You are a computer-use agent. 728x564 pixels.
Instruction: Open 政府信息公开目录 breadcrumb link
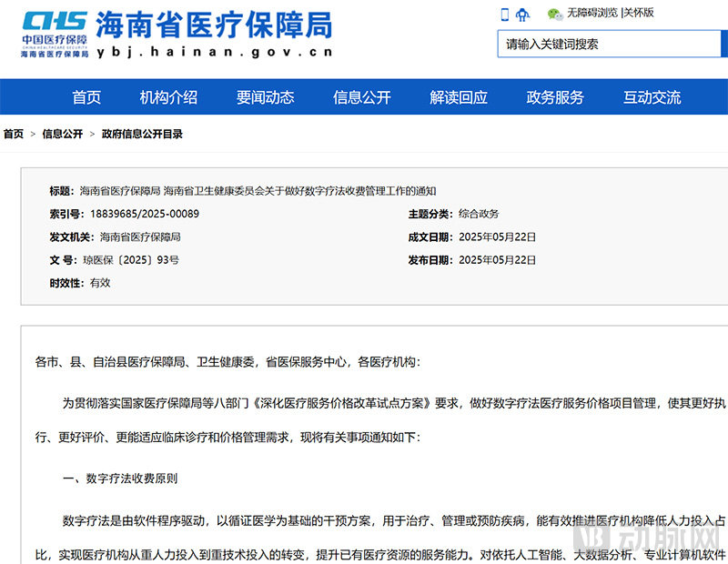pos(142,134)
